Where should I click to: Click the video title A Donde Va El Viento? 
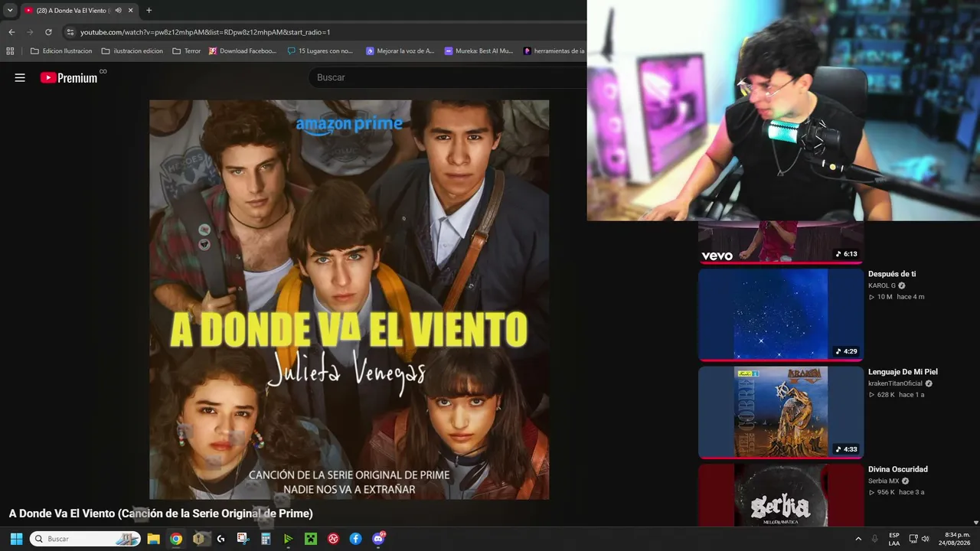pyautogui.click(x=161, y=514)
